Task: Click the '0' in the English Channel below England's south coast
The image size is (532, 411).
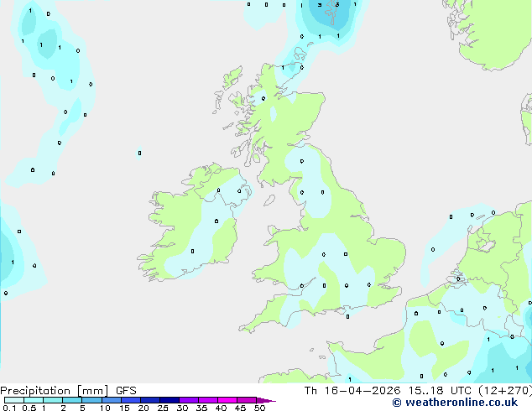Action: tap(347, 317)
